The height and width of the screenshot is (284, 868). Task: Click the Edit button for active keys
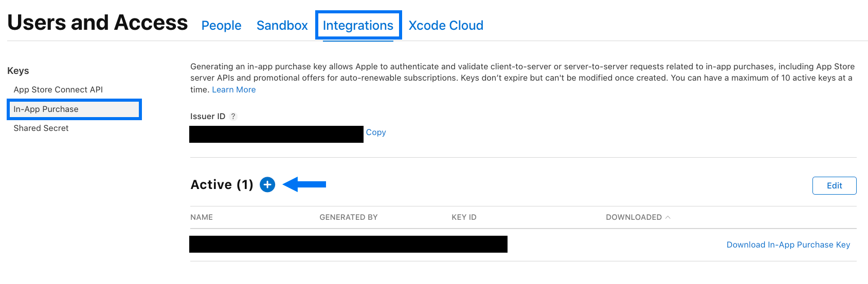click(x=834, y=185)
